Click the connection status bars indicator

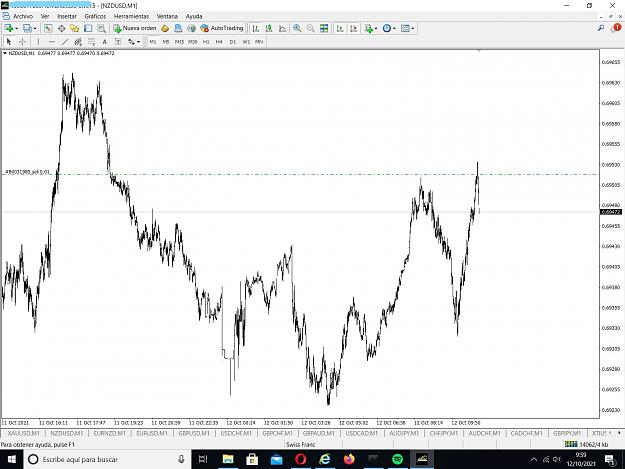click(x=571, y=444)
